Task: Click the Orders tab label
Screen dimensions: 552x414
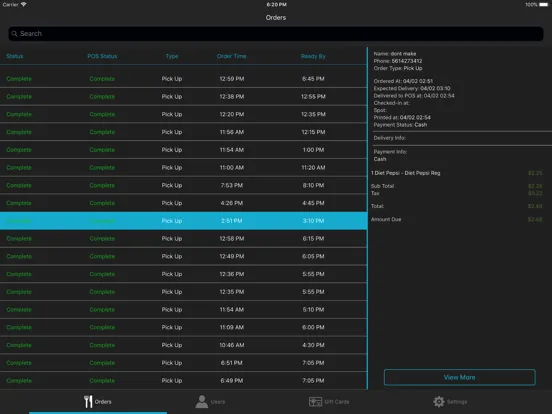Action: click(x=103, y=402)
